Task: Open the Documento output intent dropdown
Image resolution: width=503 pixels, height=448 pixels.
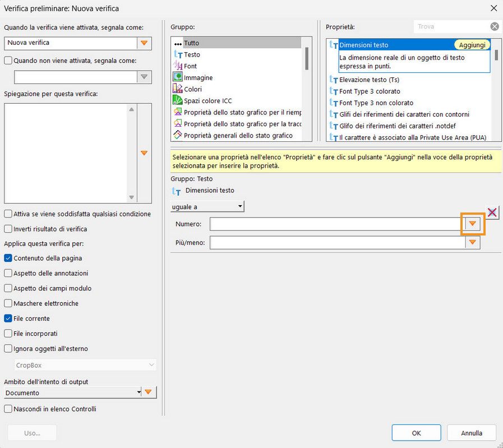Action: point(73,392)
